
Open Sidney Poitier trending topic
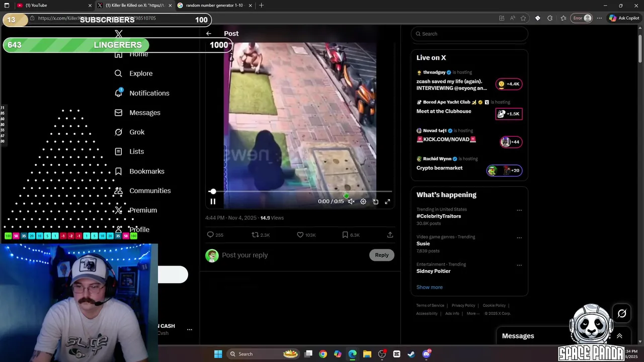point(434,271)
